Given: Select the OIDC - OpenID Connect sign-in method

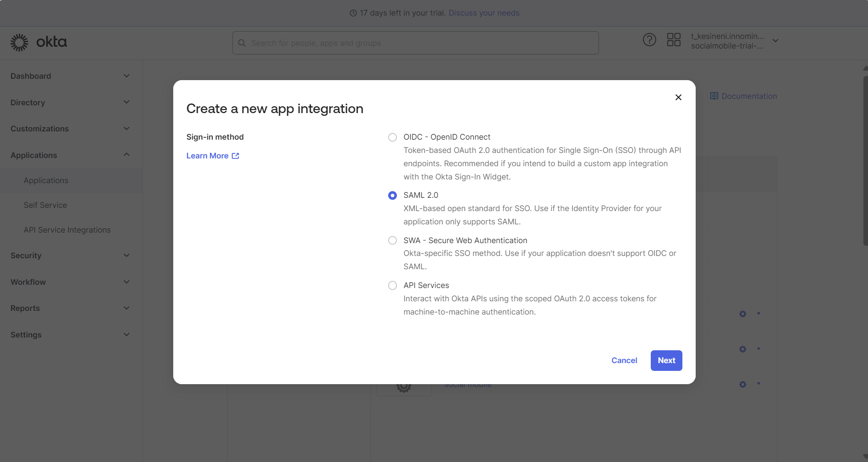Looking at the screenshot, I should (x=392, y=137).
